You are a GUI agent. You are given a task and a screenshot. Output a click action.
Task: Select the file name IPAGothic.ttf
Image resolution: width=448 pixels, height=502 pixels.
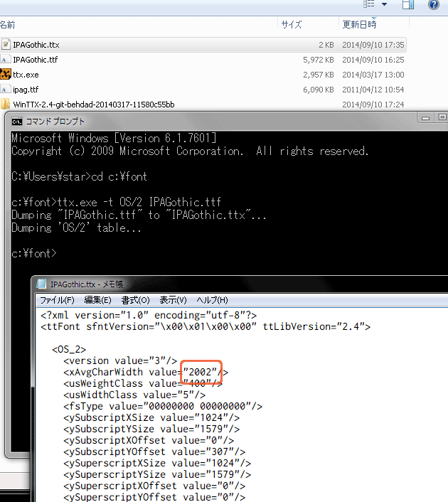pyautogui.click(x=36, y=60)
